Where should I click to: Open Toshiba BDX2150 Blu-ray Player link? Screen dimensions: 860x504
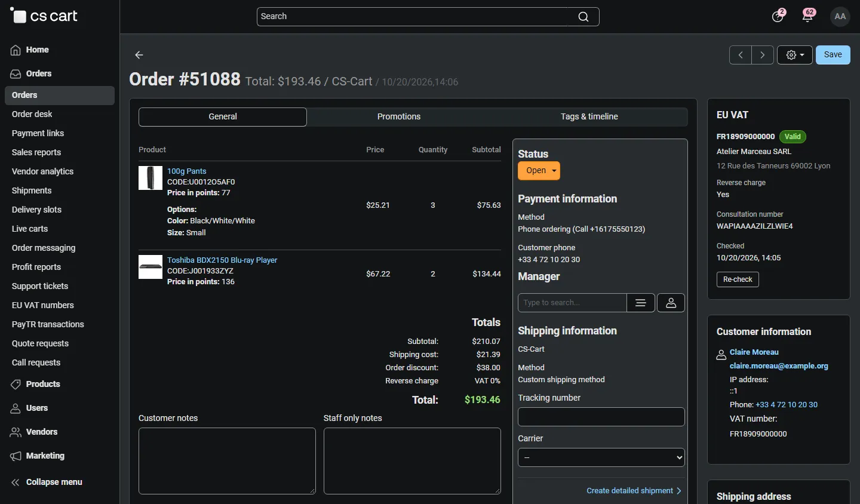click(222, 260)
